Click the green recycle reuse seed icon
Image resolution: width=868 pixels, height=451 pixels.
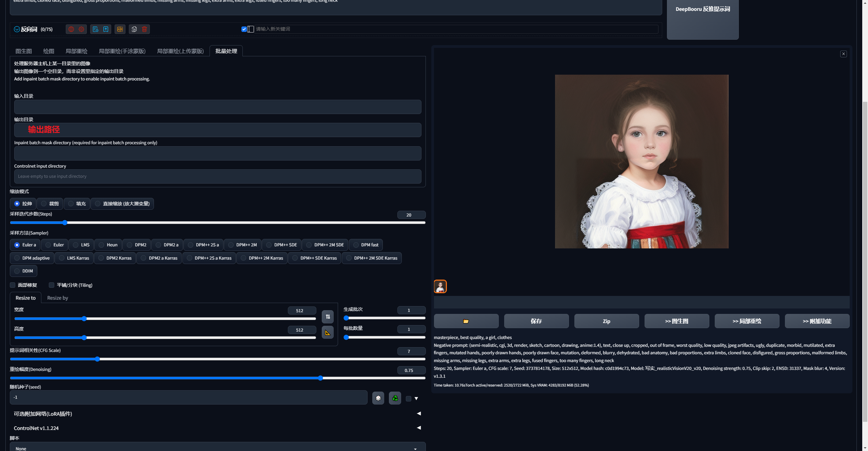395,398
